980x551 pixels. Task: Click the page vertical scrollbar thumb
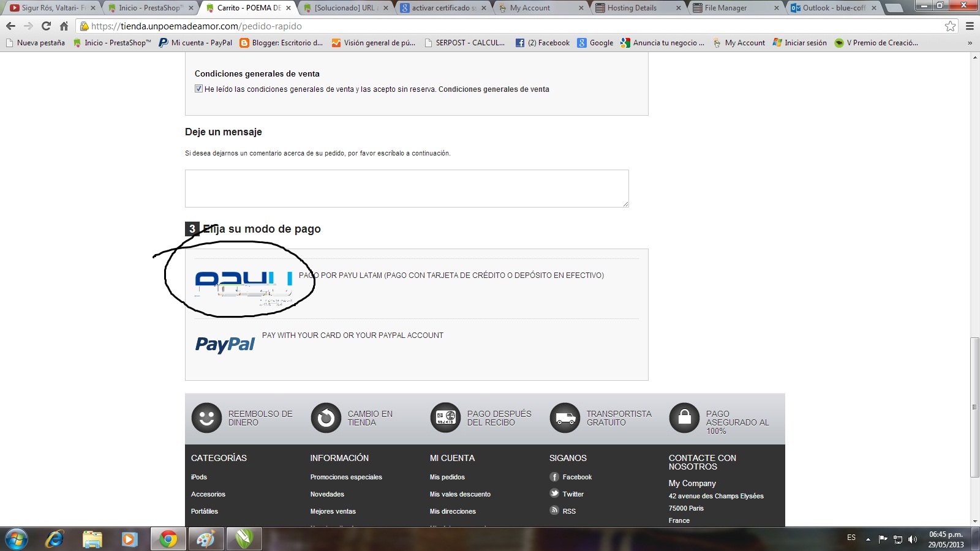pos(974,407)
